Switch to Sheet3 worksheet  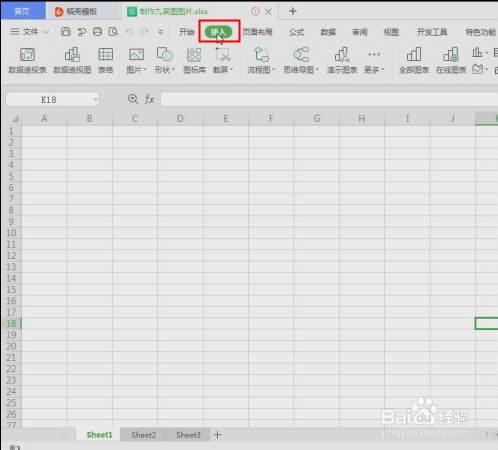pos(188,435)
